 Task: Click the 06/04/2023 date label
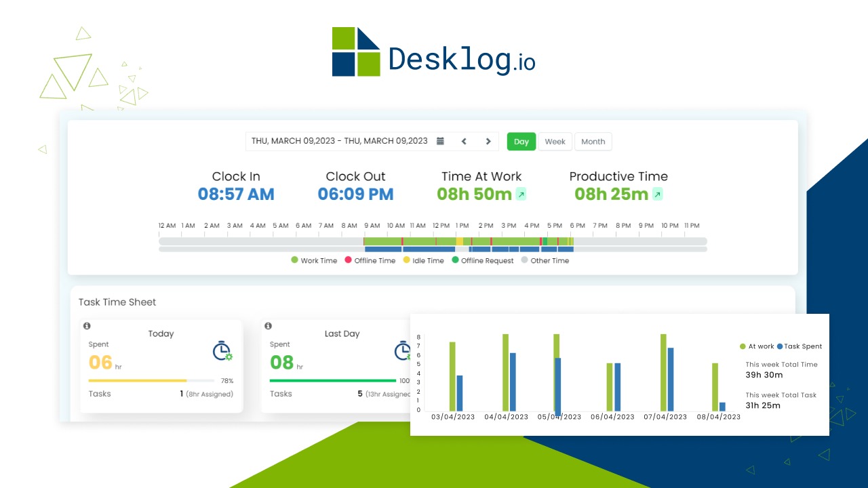click(x=612, y=417)
